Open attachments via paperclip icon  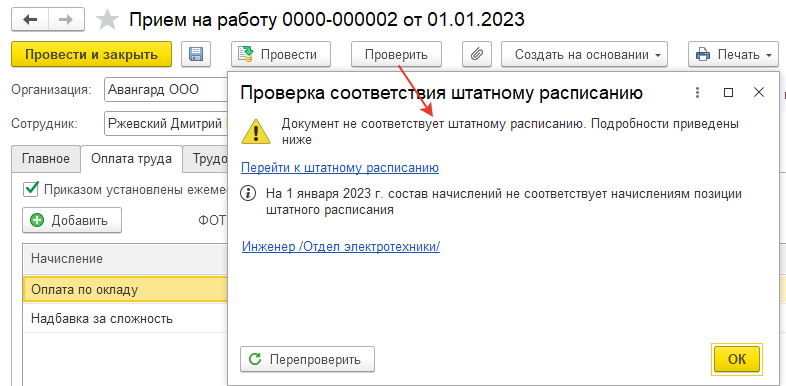(x=477, y=54)
